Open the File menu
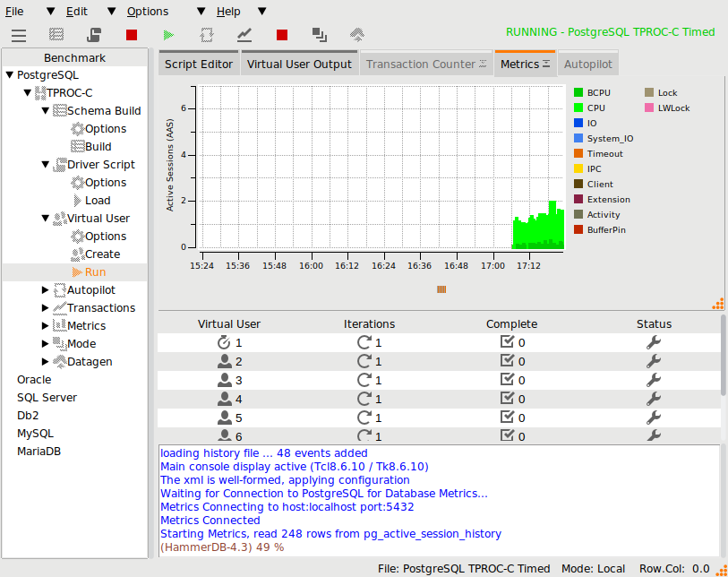Image resolution: width=728 pixels, height=577 pixels. tap(14, 11)
